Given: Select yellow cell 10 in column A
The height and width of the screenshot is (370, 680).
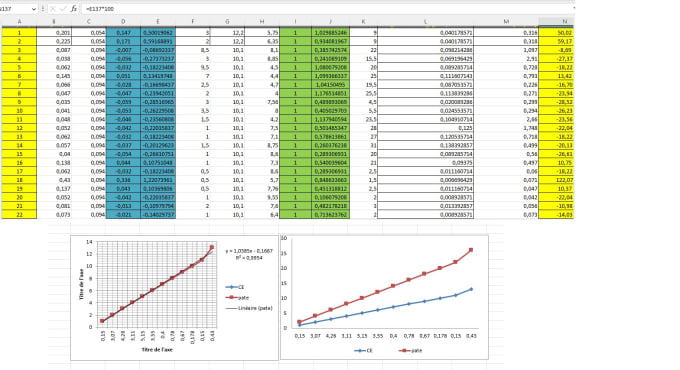Looking at the screenshot, I should click(x=19, y=111).
